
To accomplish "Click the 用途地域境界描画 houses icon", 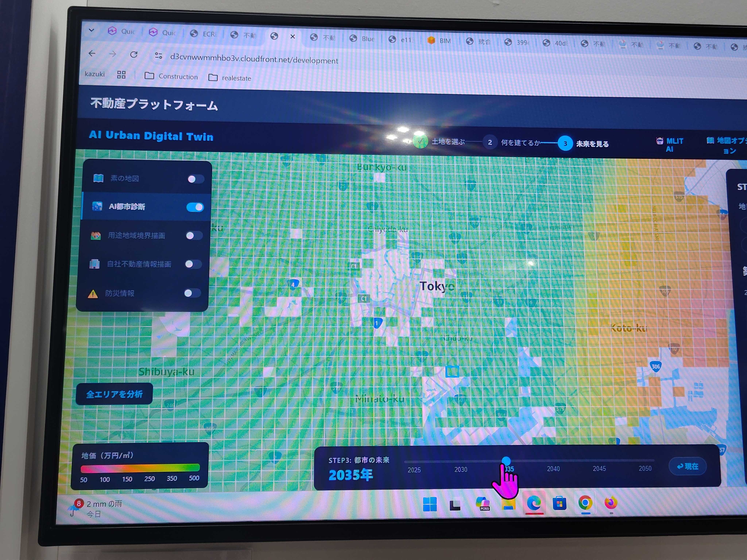I will (96, 235).
